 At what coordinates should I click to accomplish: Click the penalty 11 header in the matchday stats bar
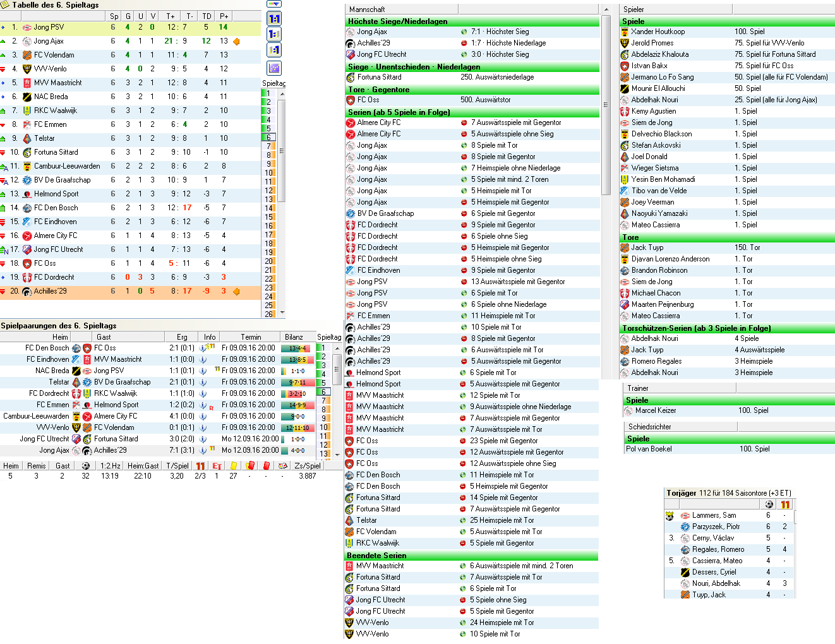(200, 466)
